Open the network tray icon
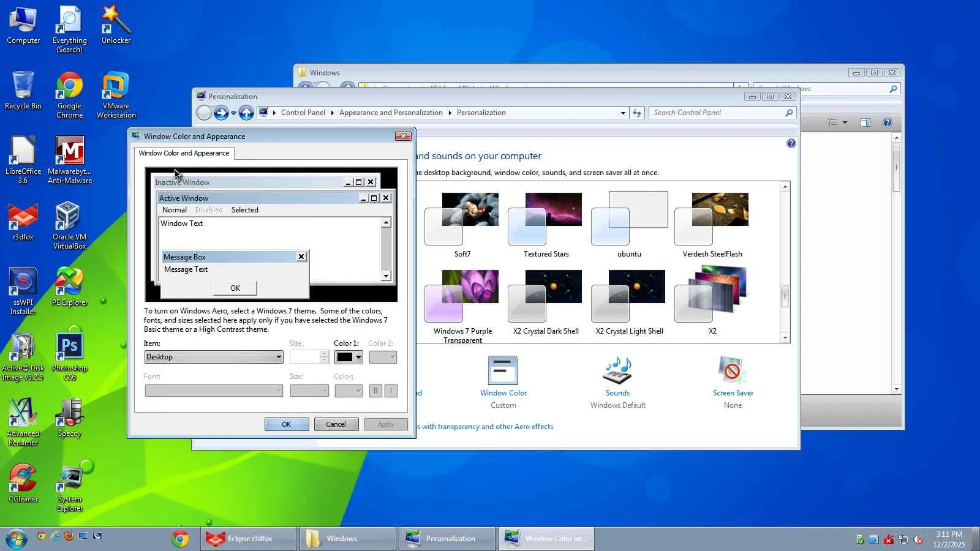The image size is (980, 551). [x=903, y=539]
